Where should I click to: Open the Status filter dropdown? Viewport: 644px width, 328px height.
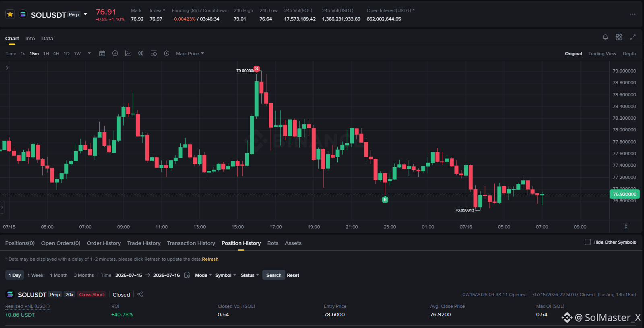tap(250, 275)
